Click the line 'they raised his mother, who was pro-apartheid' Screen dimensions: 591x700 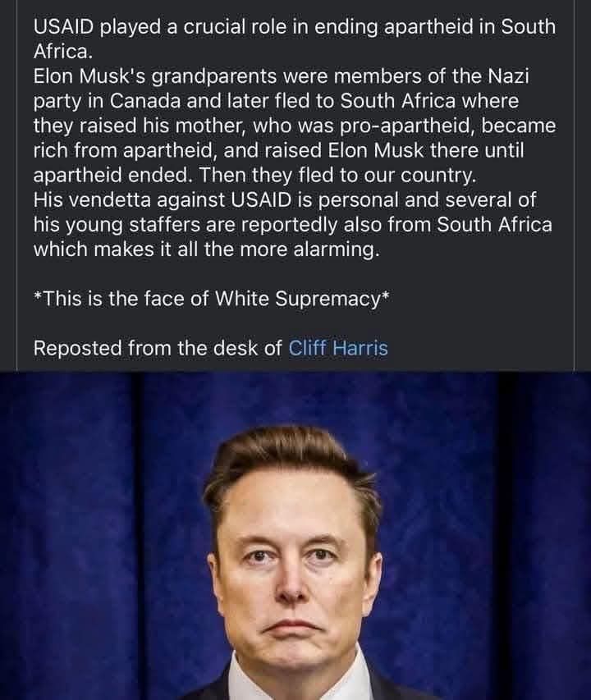(x=295, y=126)
